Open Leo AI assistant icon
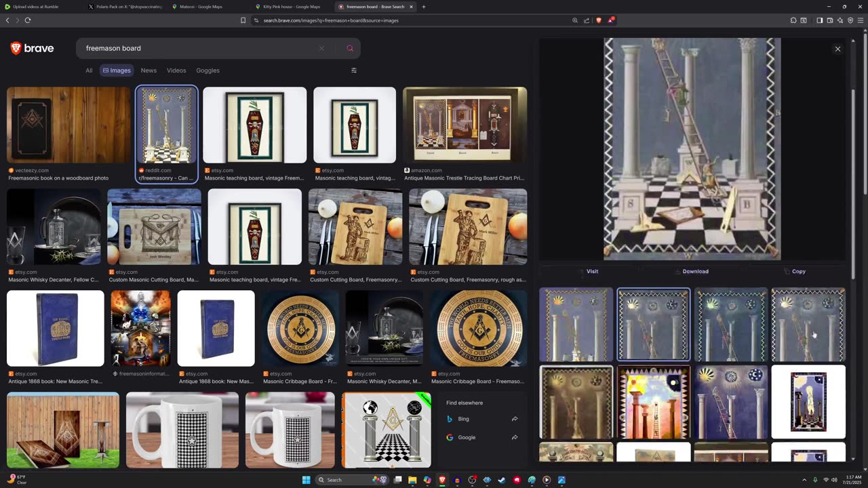This screenshot has width=868, height=488. (840, 20)
